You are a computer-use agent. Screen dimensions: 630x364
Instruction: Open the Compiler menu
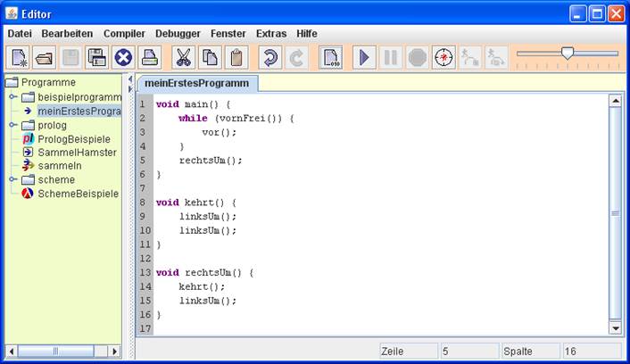click(x=124, y=33)
